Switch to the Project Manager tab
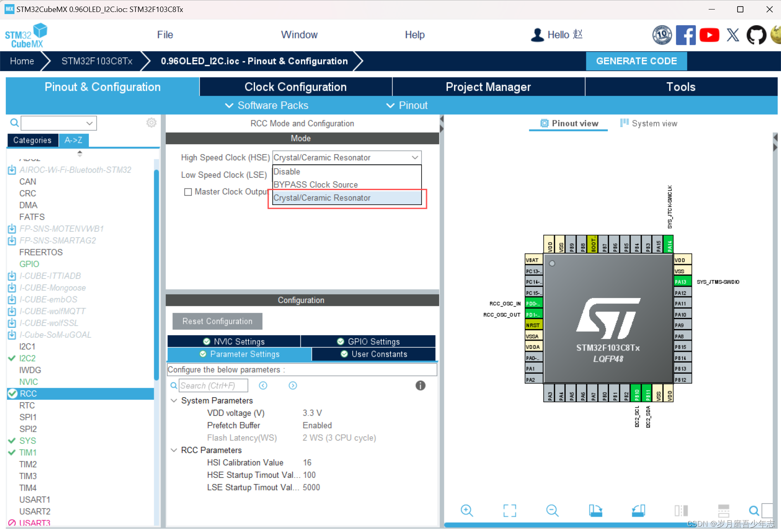This screenshot has height=532, width=781. [x=488, y=87]
